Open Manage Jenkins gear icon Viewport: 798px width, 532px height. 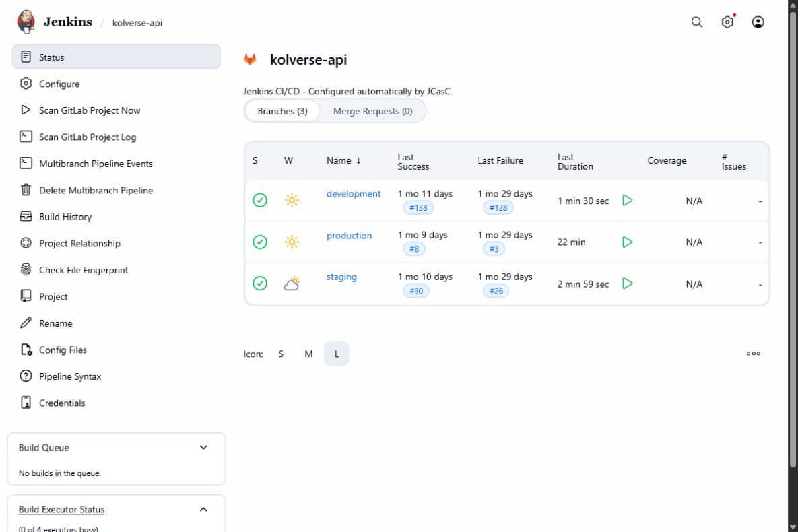click(727, 22)
